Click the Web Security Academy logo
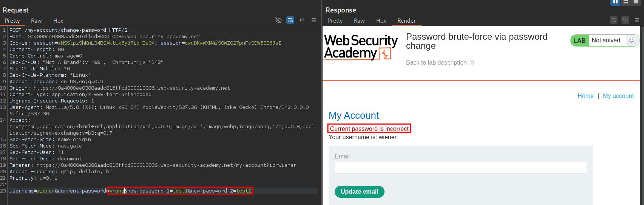The height and width of the screenshot is (205, 644). tap(361, 47)
